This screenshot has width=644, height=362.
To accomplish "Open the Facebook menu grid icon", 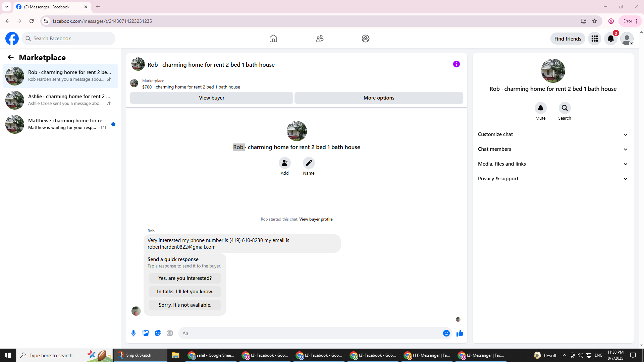I will click(x=594, y=39).
